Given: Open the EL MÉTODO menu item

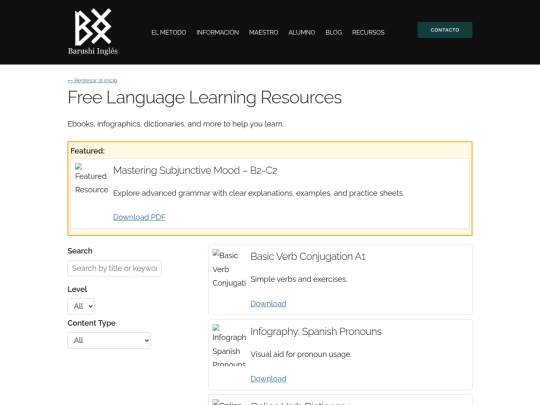Looking at the screenshot, I should tap(169, 32).
